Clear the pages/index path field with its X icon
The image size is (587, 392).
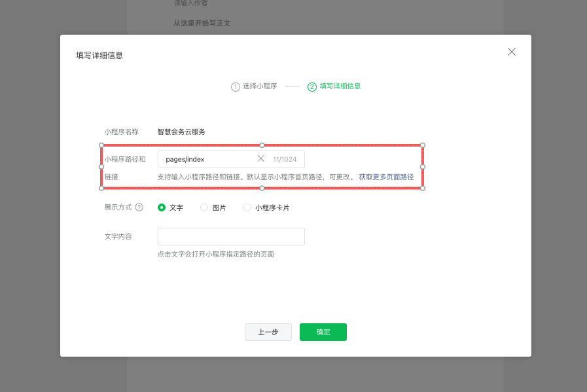260,159
